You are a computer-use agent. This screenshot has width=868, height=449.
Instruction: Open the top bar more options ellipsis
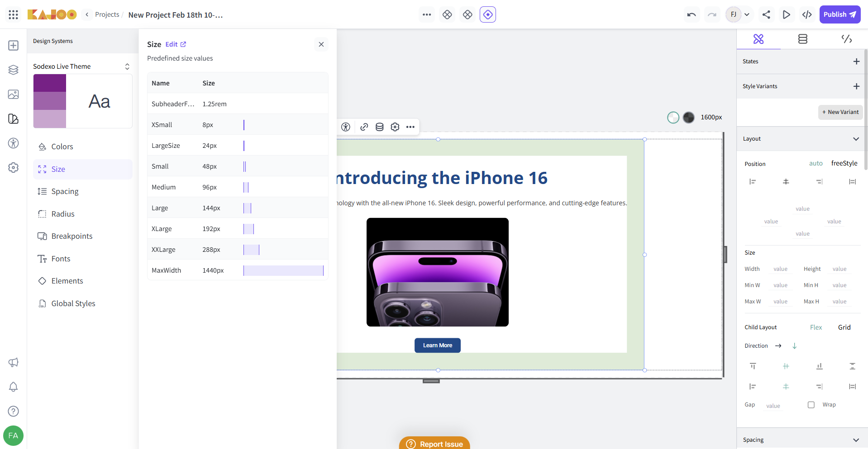427,14
